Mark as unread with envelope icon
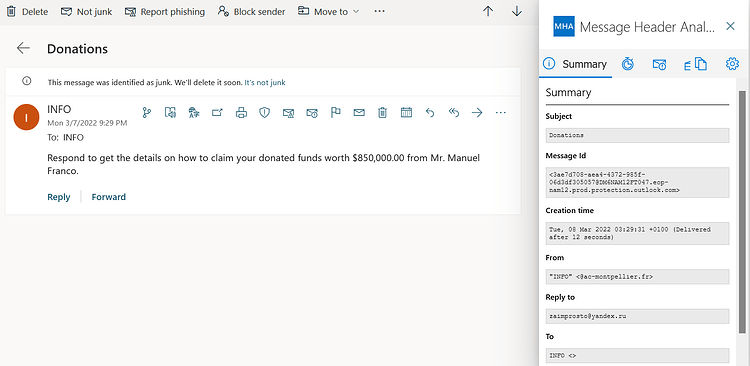Screen dimensions: 750x366 click(359, 113)
